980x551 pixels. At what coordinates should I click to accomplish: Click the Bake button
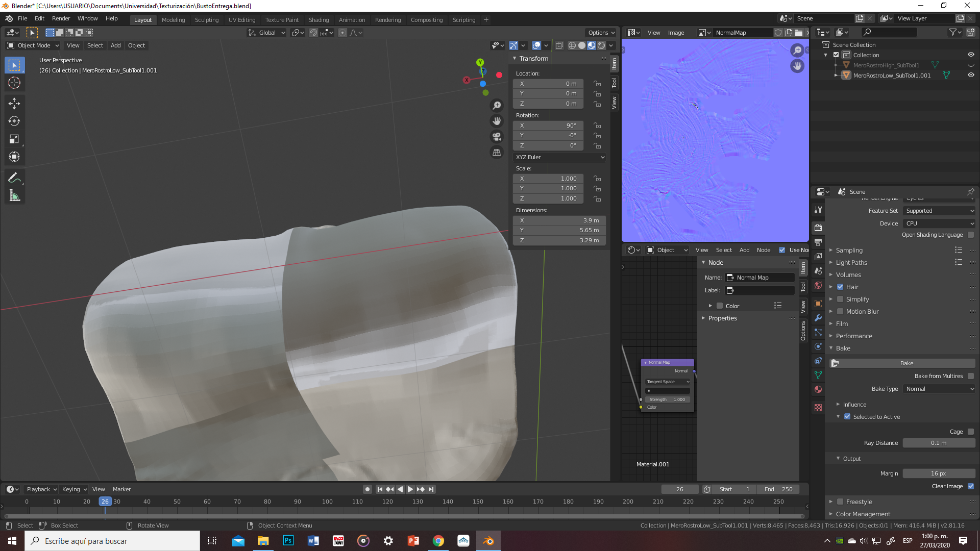903,363
